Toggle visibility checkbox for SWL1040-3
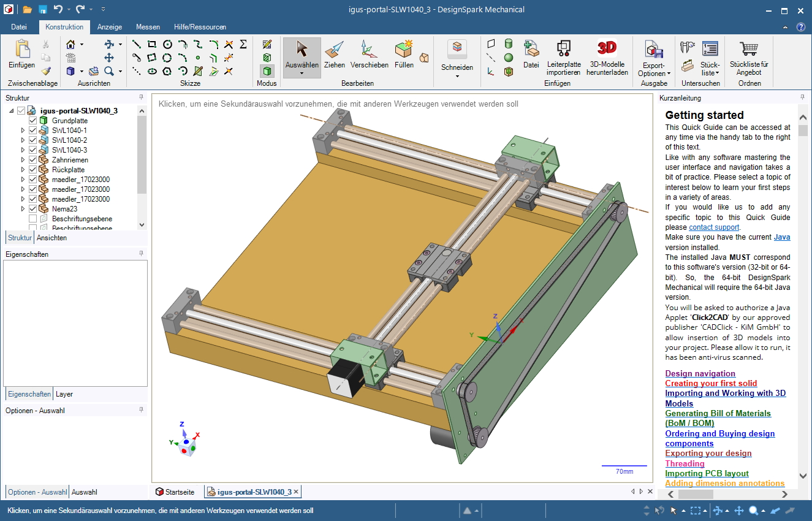812x521 pixels. tap(33, 150)
